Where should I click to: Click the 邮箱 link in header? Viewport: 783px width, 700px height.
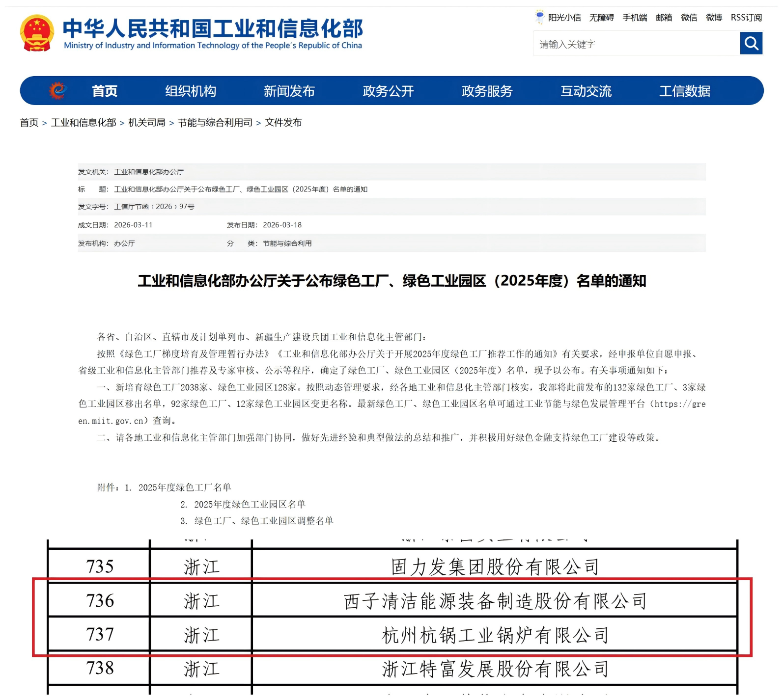click(x=664, y=18)
